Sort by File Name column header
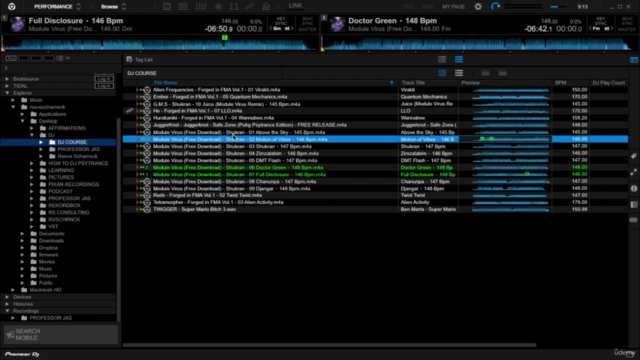Screen dimensions: 640x360 pyautogui.click(x=165, y=83)
